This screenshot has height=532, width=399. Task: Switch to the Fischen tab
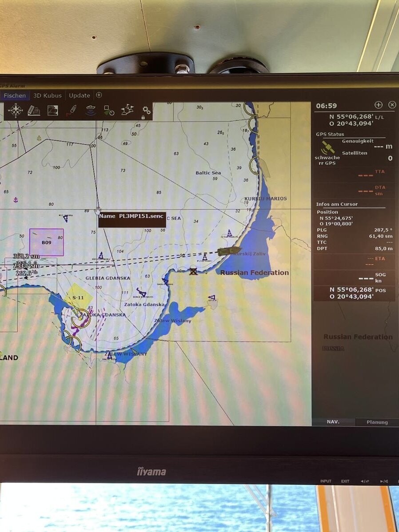coord(15,95)
